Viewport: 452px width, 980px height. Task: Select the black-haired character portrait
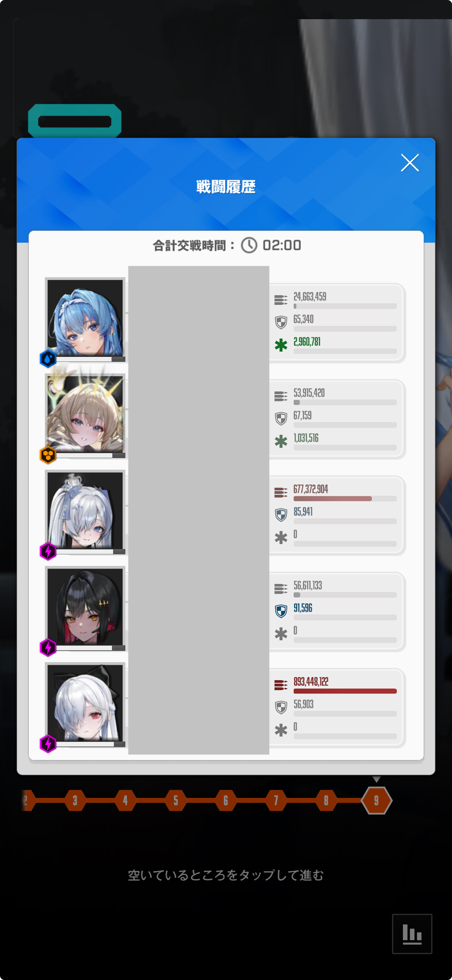click(x=85, y=607)
